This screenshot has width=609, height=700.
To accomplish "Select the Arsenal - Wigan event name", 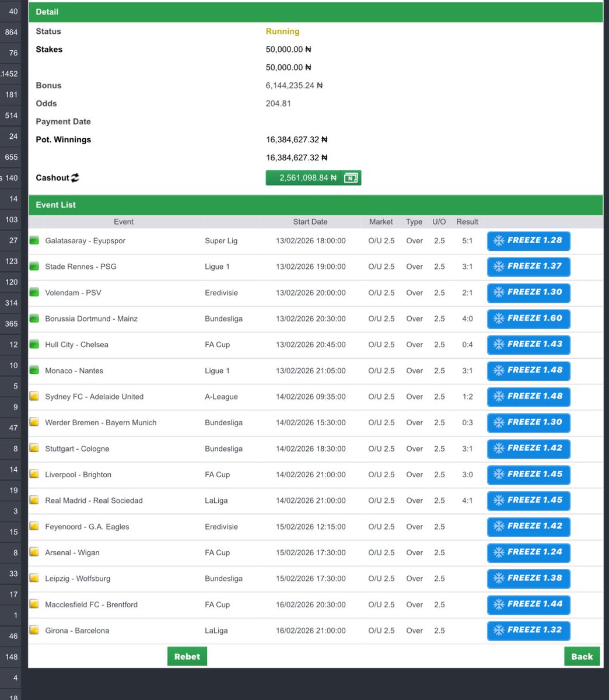I will click(72, 552).
